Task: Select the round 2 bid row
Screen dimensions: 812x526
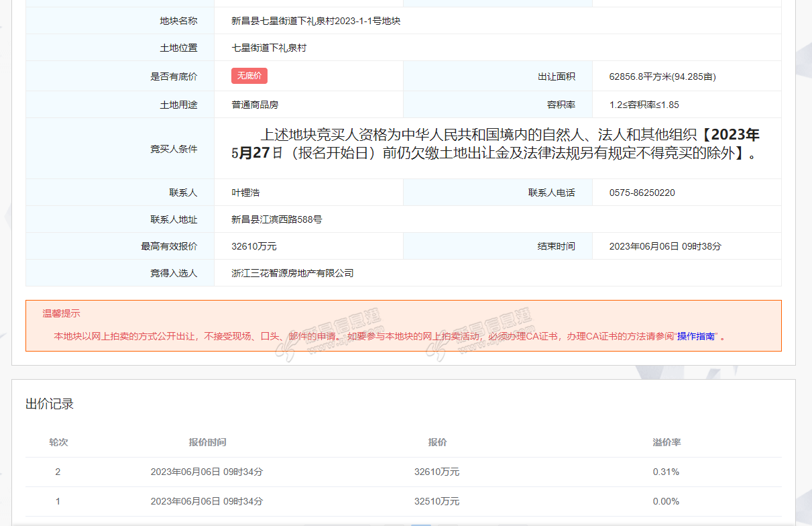Action: (404, 472)
